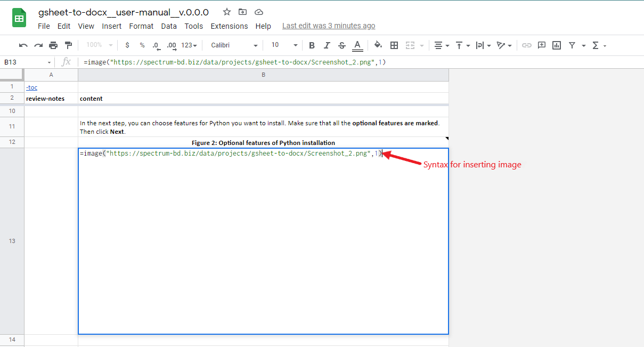Open the Insert menu
The image size is (644, 347).
pyautogui.click(x=112, y=26)
